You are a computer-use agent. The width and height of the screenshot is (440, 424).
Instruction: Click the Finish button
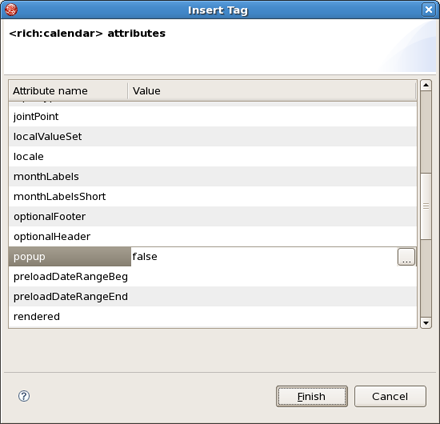312,396
